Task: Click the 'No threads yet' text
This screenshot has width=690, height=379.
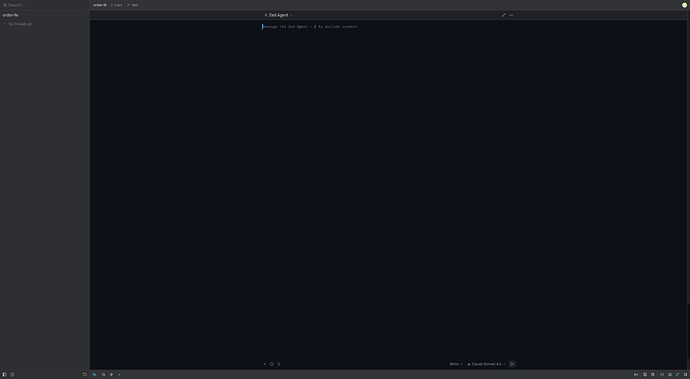Action: coord(20,24)
